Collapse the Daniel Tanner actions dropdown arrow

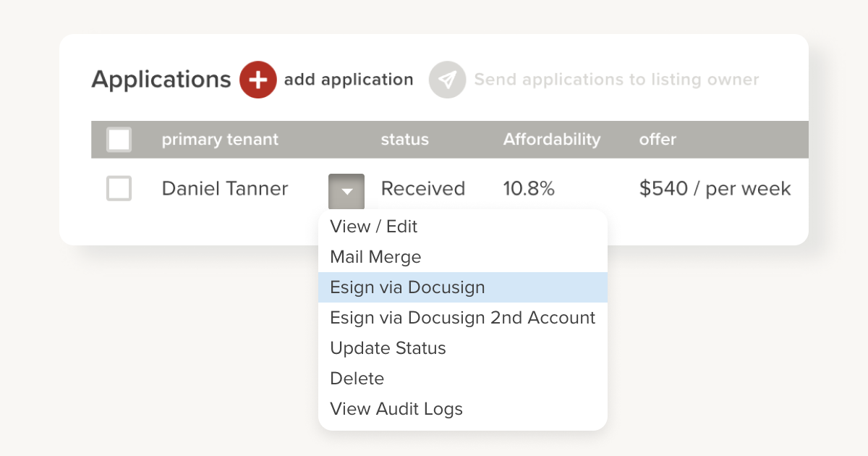tap(346, 191)
